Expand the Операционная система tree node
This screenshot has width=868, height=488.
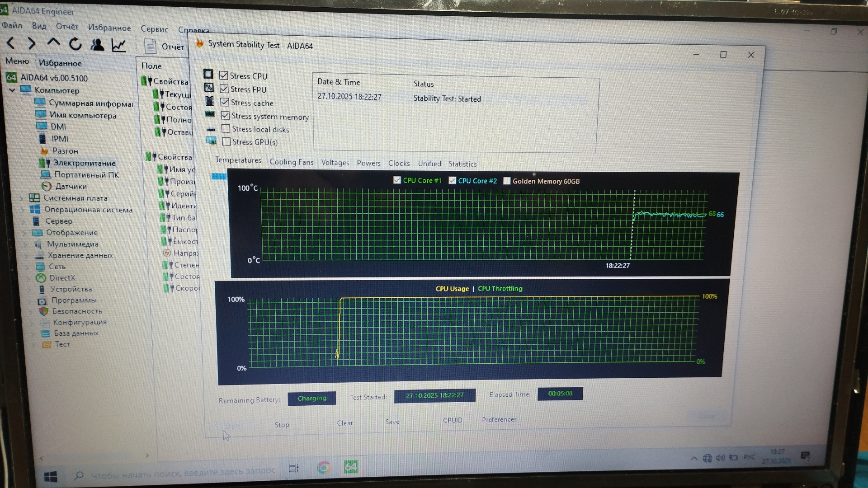22,210
